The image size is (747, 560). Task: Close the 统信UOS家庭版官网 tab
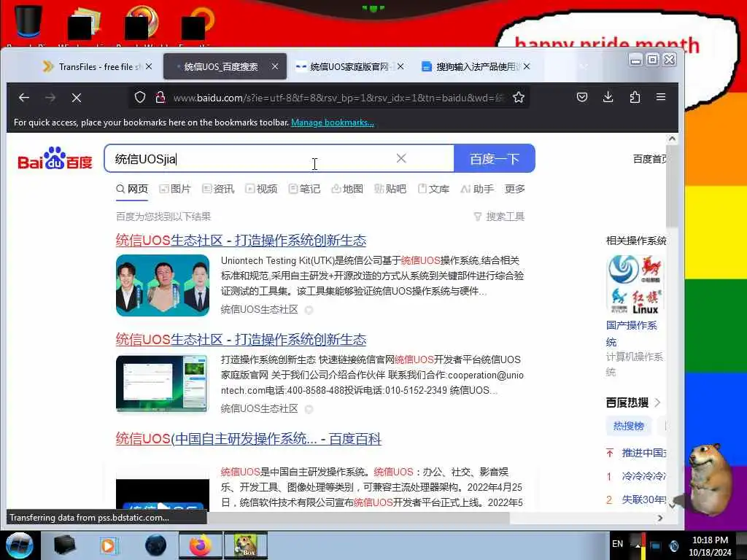tap(400, 66)
